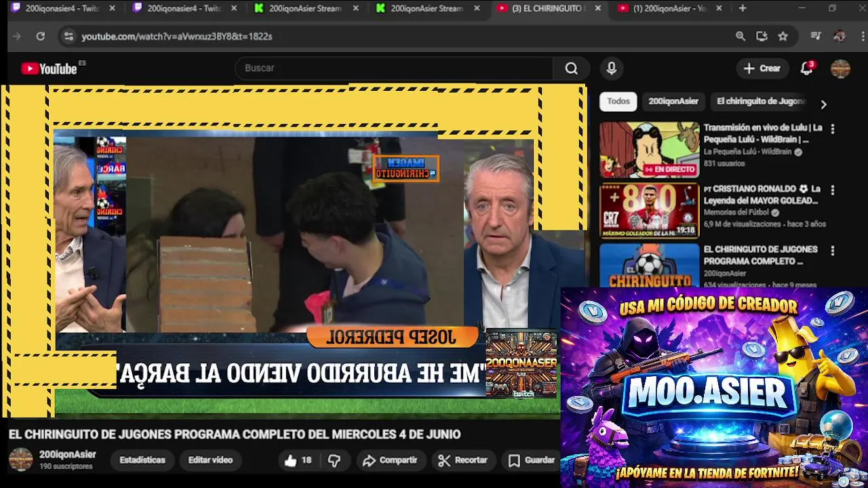Viewport: 868px width, 488px height.
Task: Click the install app icon in address bar
Action: click(762, 36)
